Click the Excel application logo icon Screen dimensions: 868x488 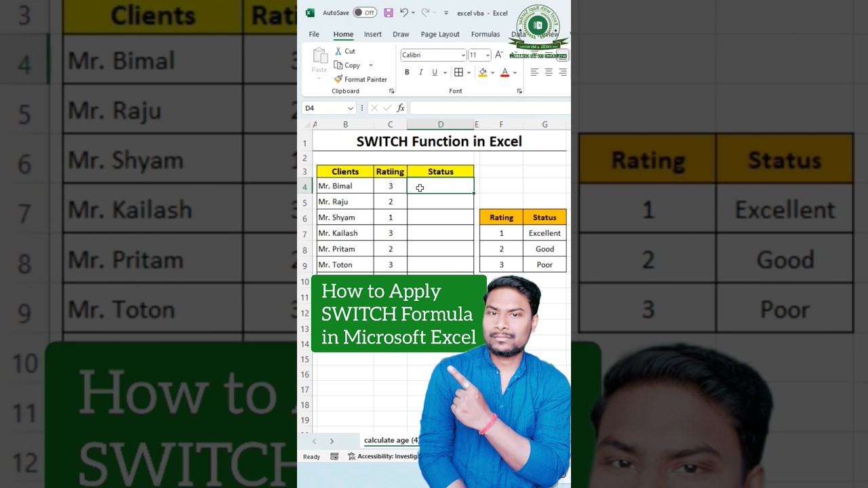coord(310,13)
